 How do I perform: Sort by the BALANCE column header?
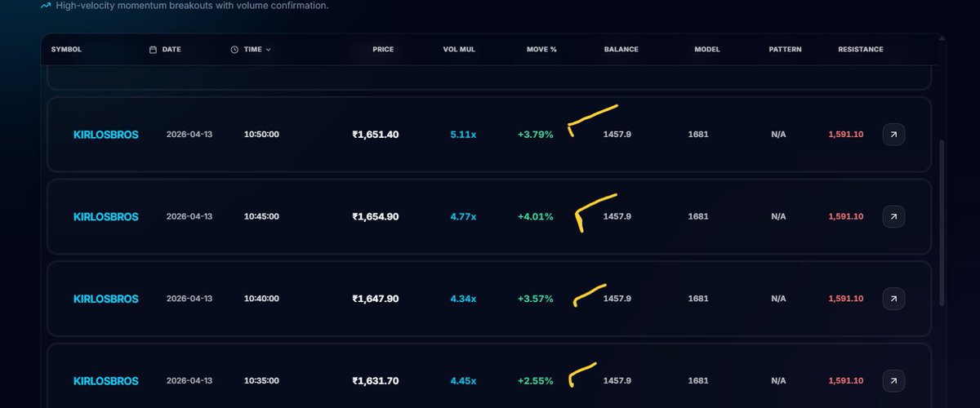(x=621, y=50)
